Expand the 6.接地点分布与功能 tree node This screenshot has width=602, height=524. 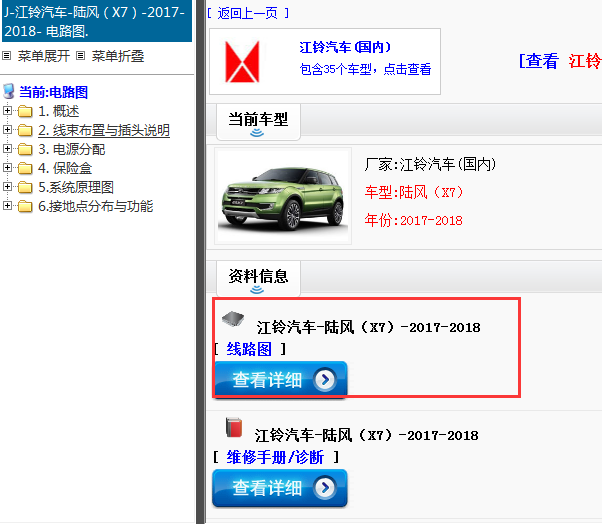(x=7, y=206)
